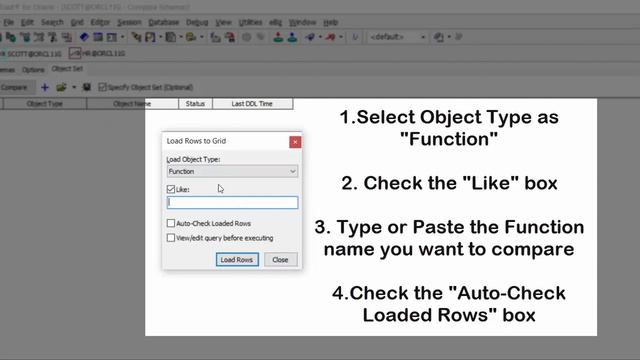Click the yellow database toolbar icon

pyautogui.click(x=191, y=37)
